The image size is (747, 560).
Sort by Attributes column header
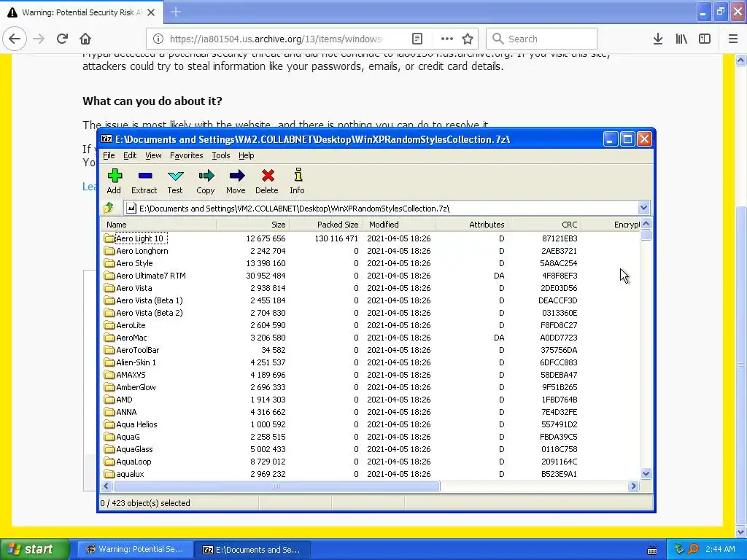coord(472,225)
